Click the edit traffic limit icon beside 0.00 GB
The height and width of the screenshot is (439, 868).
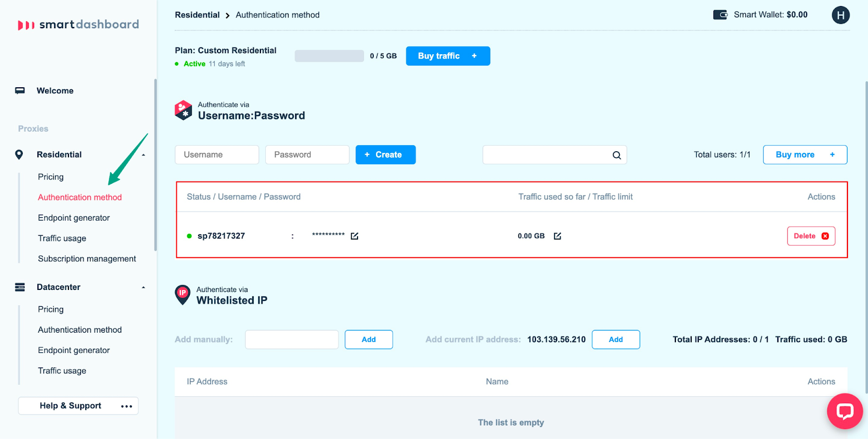[x=557, y=236]
